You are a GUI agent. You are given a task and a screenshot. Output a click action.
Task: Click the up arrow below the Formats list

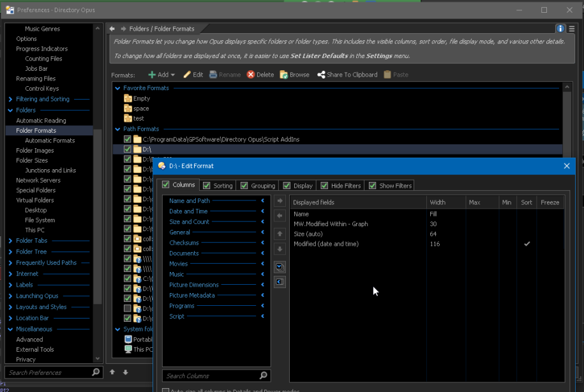click(112, 372)
